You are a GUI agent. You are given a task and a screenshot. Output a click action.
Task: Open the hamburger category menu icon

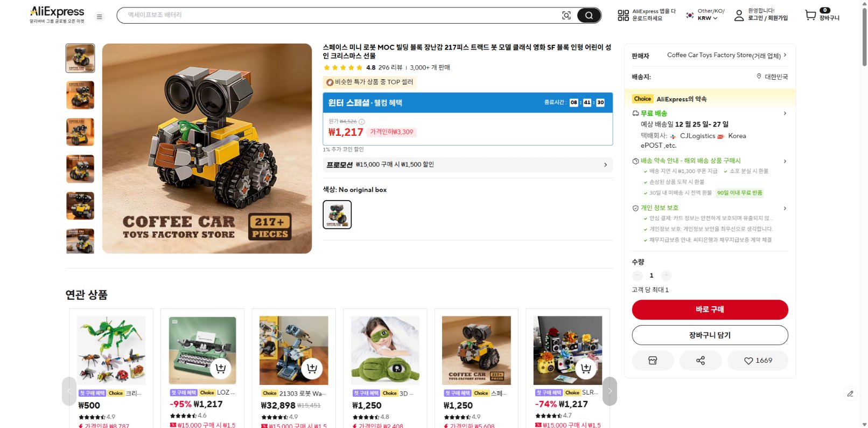click(x=100, y=17)
